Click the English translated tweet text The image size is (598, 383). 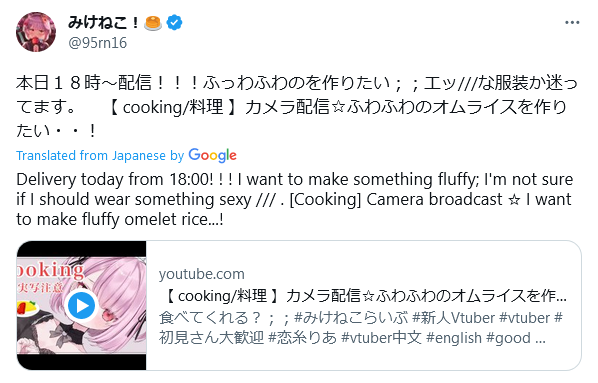pyautogui.click(x=294, y=199)
